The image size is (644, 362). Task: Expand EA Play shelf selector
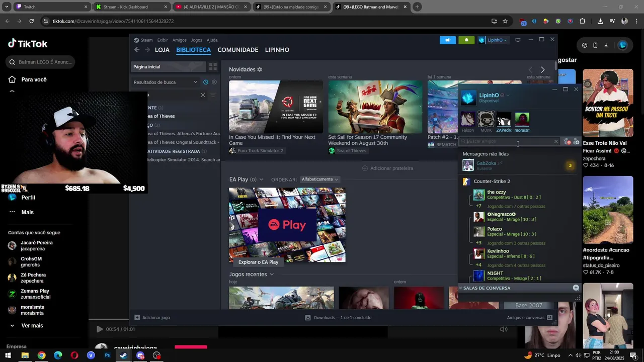tap(261, 179)
